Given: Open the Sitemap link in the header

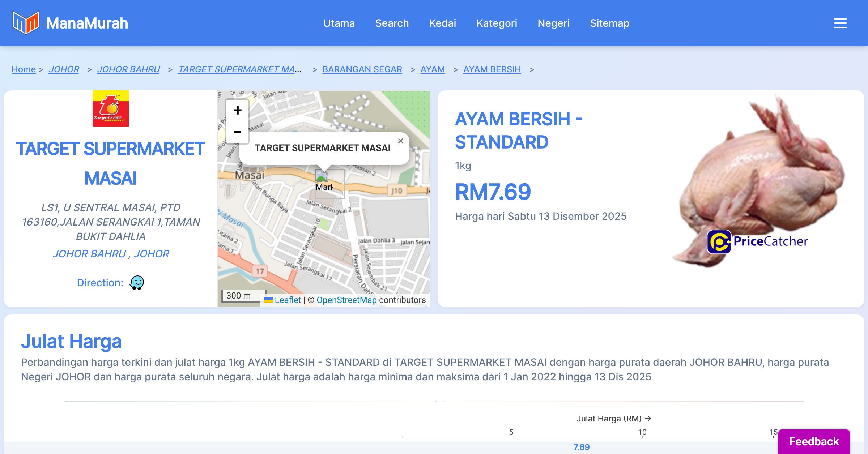Looking at the screenshot, I should tap(609, 23).
